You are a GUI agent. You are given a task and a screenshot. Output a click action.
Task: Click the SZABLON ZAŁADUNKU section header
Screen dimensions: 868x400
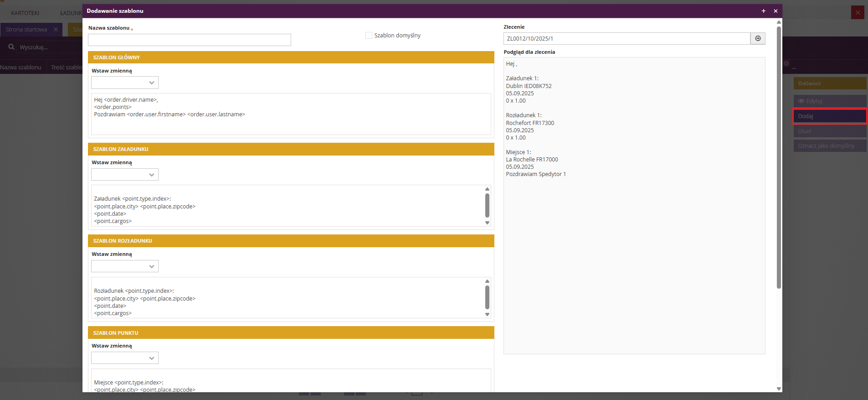pos(291,149)
